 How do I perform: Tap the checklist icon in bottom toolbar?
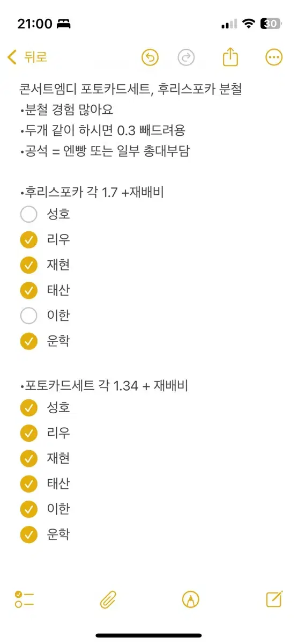(24, 599)
